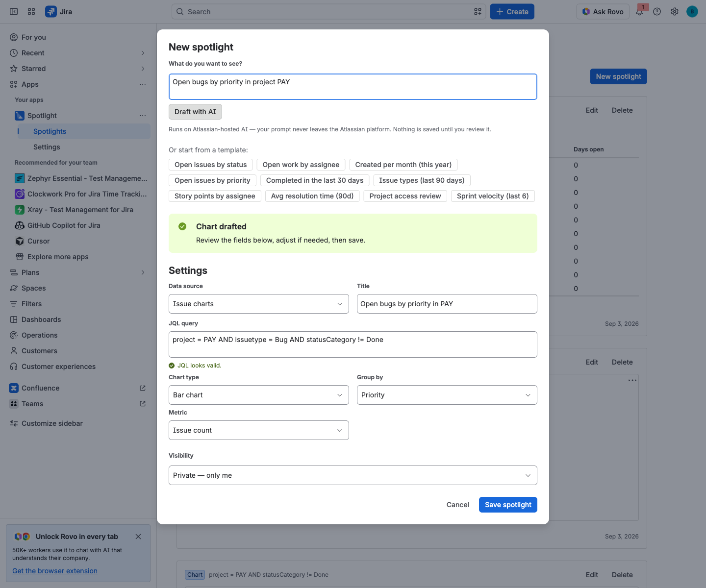Expand the Recent menu chevron
Screen dimensions: 706x588
143,53
